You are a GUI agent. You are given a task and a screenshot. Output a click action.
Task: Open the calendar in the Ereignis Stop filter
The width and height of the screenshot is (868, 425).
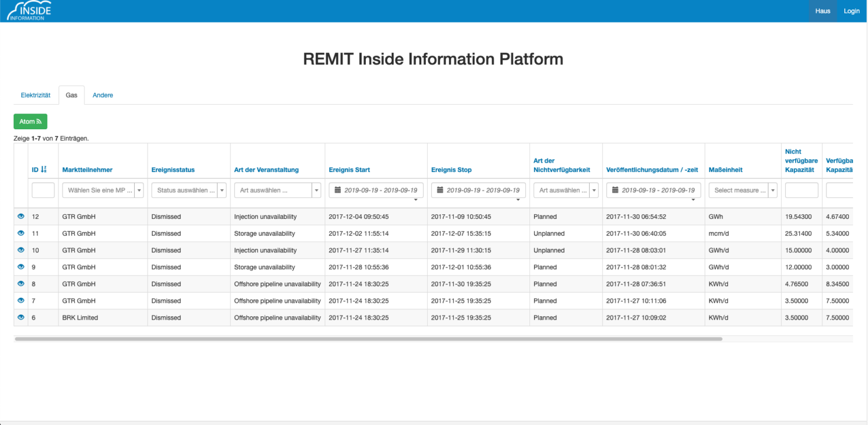coord(441,190)
